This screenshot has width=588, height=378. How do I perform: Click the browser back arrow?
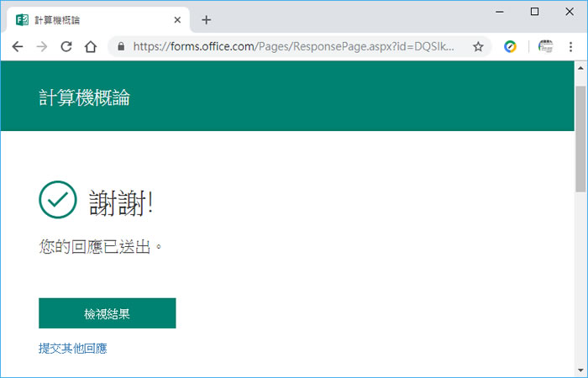coord(18,47)
